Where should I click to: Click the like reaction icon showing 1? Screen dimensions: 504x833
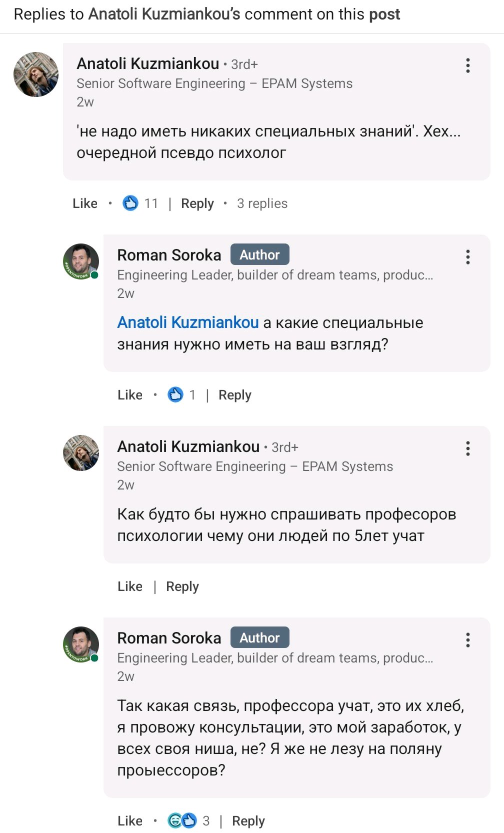pyautogui.click(x=175, y=395)
